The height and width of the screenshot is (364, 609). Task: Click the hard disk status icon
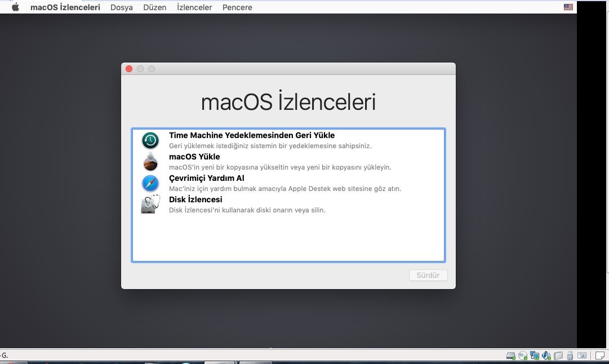pos(511,356)
